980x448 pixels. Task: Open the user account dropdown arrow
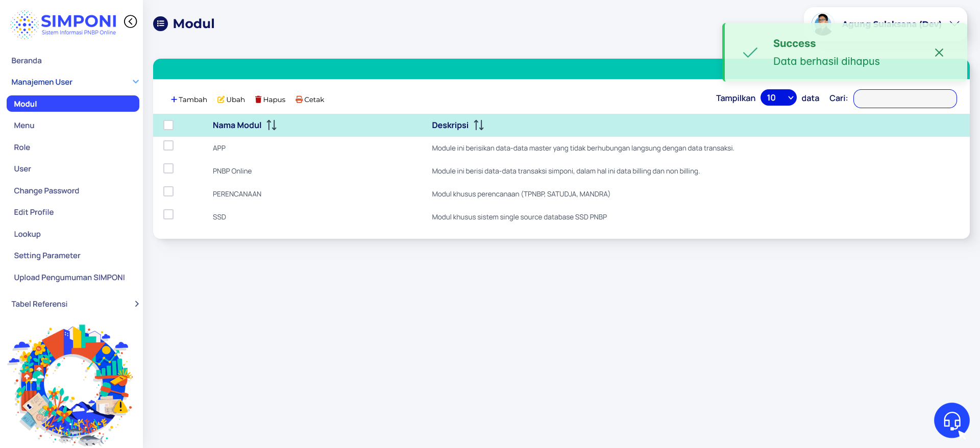954,23
